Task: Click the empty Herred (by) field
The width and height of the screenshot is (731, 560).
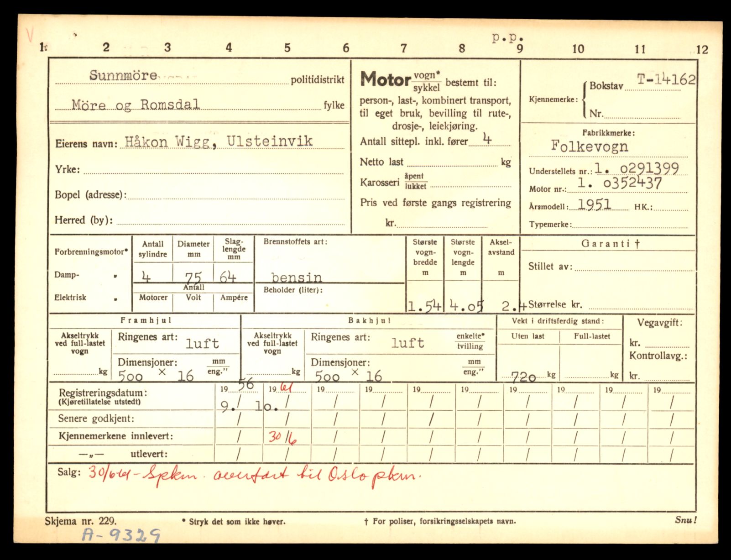Action: click(230, 220)
